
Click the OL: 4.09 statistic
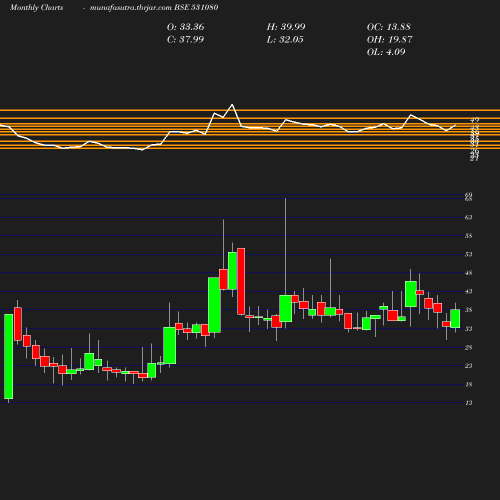386,52
